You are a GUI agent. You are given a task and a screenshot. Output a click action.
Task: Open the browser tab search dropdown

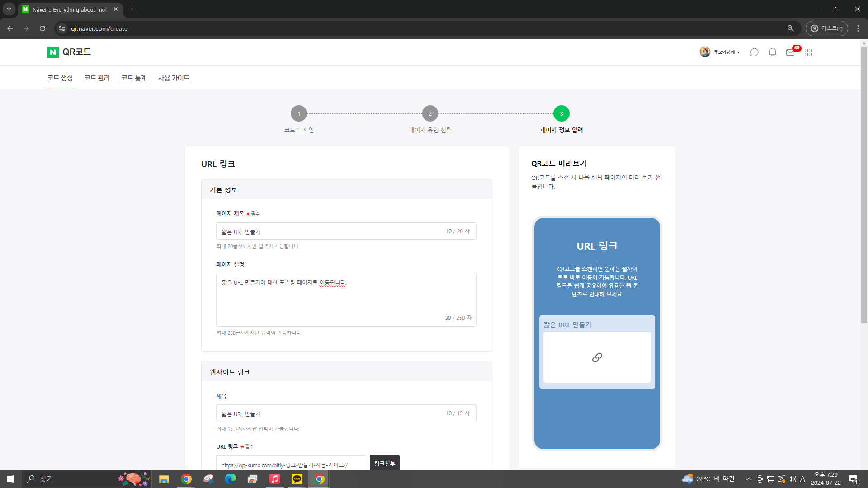click(9, 9)
